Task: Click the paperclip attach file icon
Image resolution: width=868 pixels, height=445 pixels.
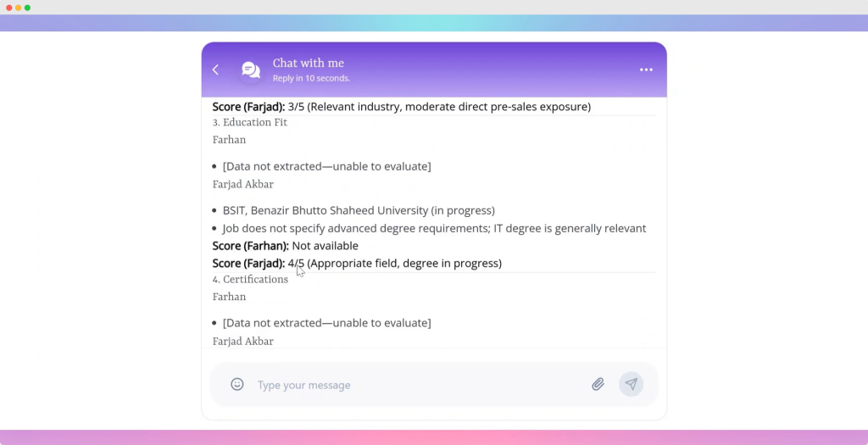Action: (598, 384)
